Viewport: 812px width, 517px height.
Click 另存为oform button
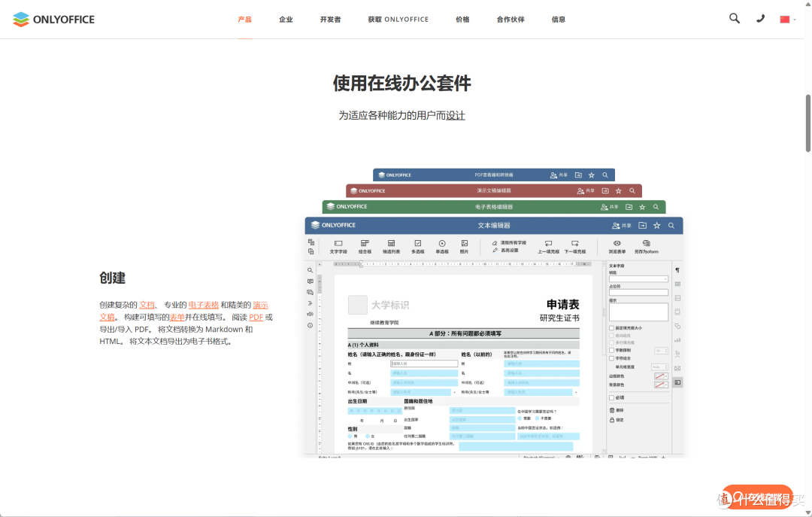click(x=647, y=247)
